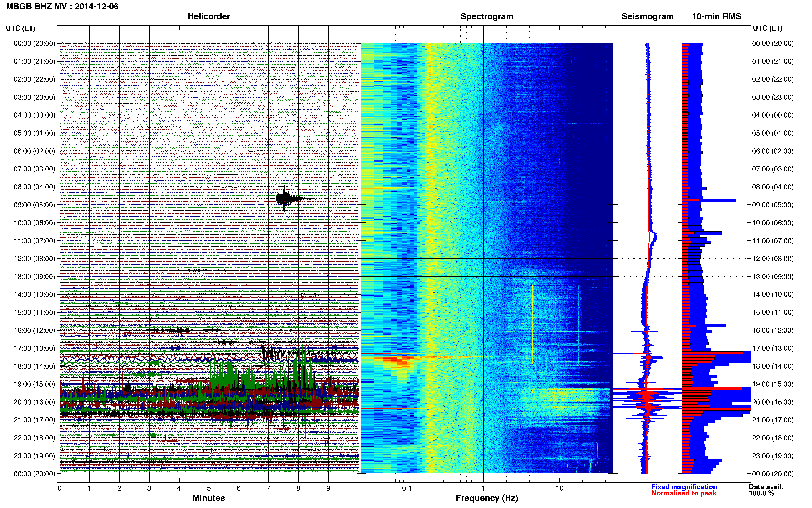This screenshot has width=812, height=508.
Task: Click '20:00 (16:00)' on the right time axis
Action: 773,402
